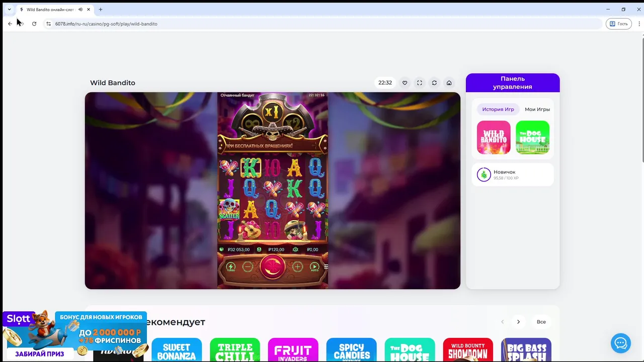Increase the bet with the plus button
Viewport: 644px width, 362px height.
point(297,267)
